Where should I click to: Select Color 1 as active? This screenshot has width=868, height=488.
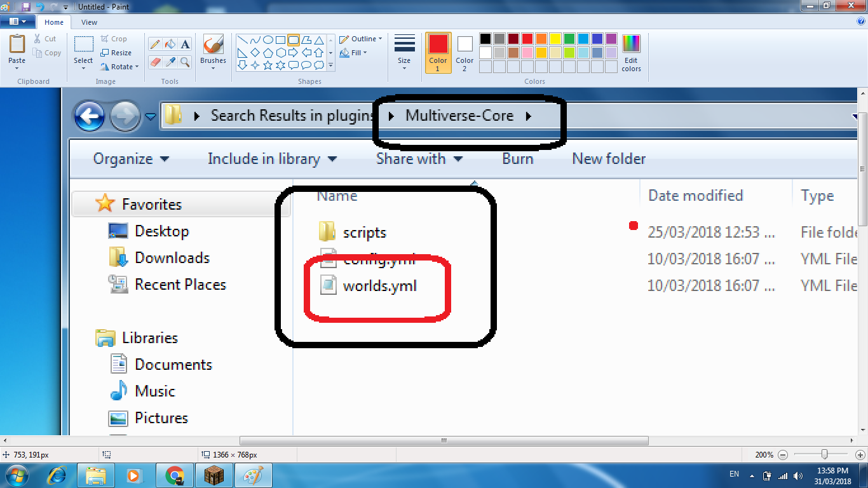click(438, 53)
